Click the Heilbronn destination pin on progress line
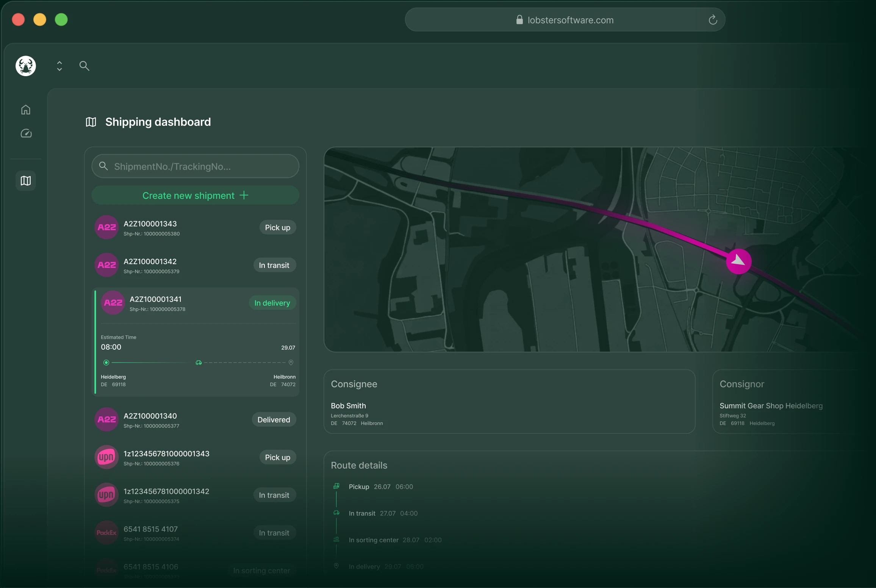This screenshot has width=876, height=588. point(291,363)
